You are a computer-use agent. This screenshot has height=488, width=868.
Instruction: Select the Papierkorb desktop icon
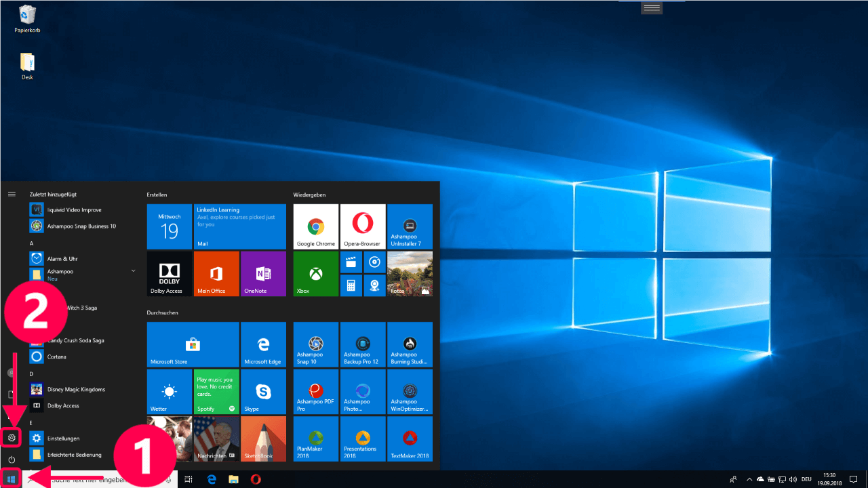28,19
